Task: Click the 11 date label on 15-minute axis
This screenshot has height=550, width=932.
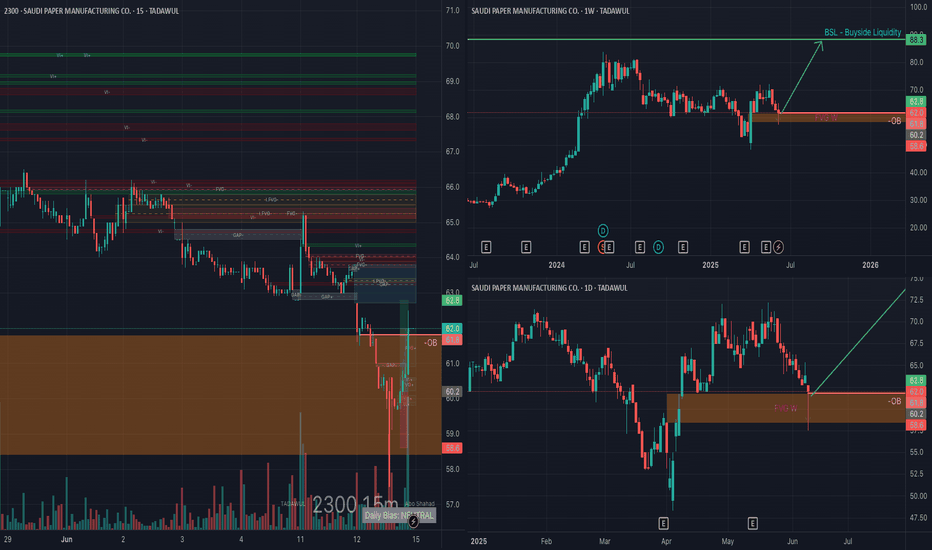Action: pyautogui.click(x=300, y=539)
